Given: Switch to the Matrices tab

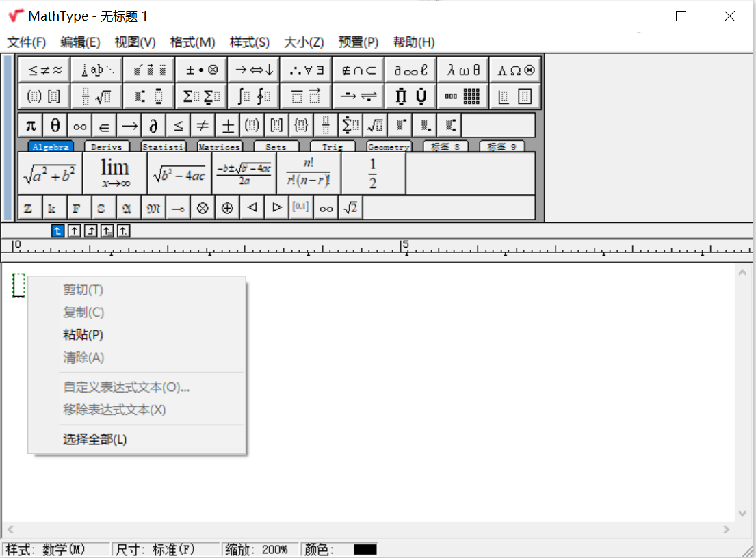Looking at the screenshot, I should coord(220,146).
